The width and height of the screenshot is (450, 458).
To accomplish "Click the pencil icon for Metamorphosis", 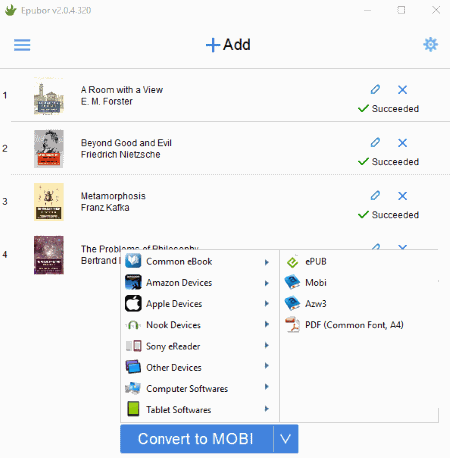I will coord(375,195).
